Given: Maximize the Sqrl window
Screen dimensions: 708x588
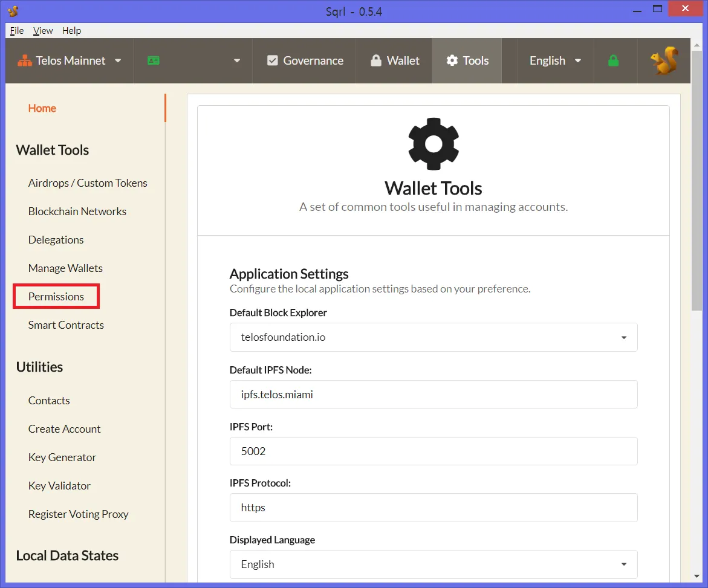Looking at the screenshot, I should (657, 9).
